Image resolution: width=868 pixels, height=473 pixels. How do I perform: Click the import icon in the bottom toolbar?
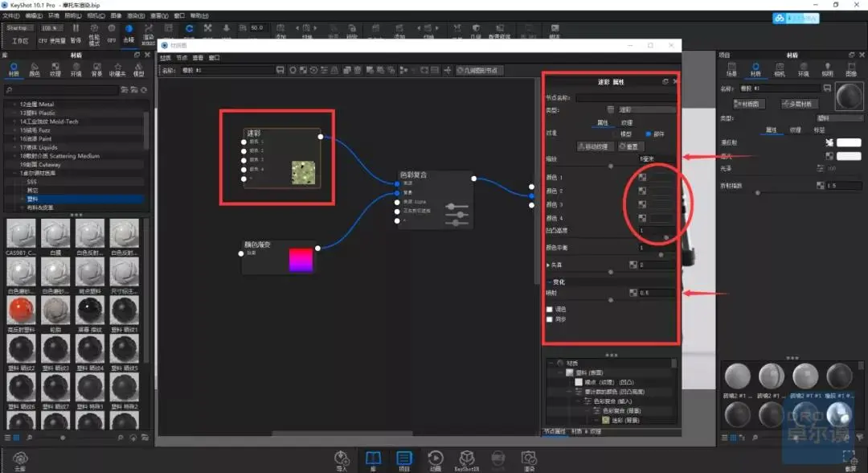pyautogui.click(x=342, y=461)
